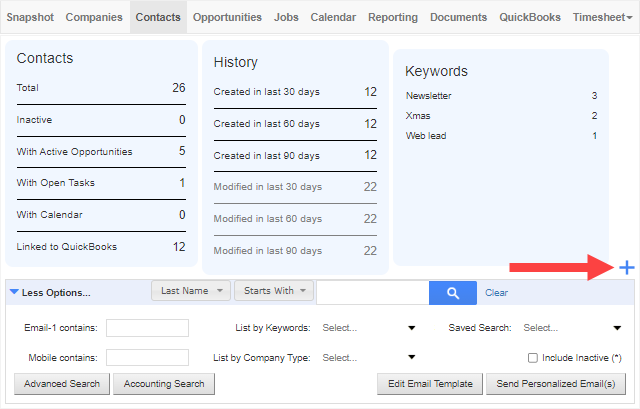Click Created in last 60 days
The image size is (640, 409).
(x=295, y=124)
